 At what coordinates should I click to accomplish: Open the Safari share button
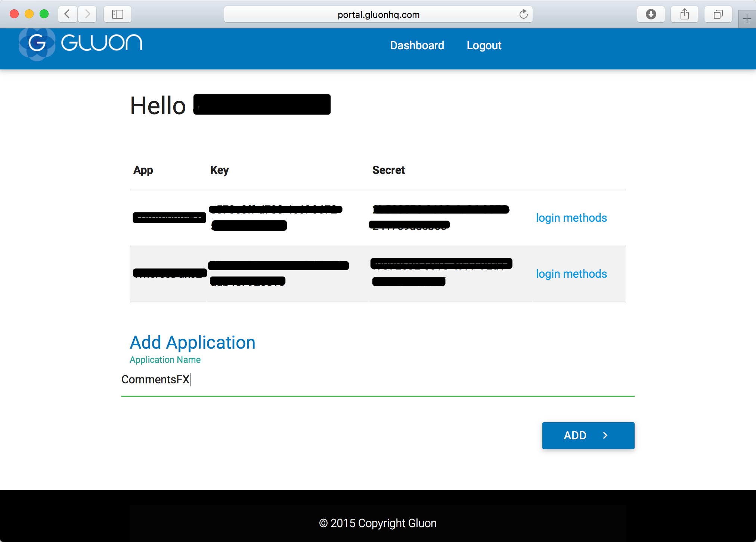(685, 14)
